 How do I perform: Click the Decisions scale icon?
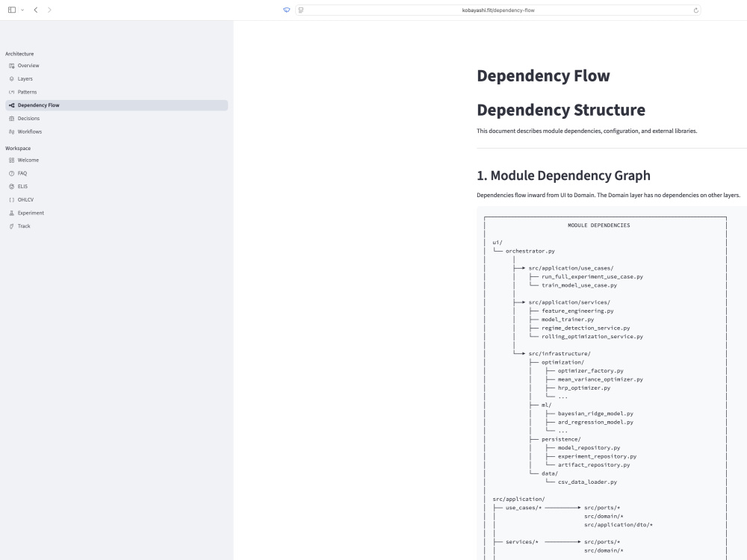[11, 119]
